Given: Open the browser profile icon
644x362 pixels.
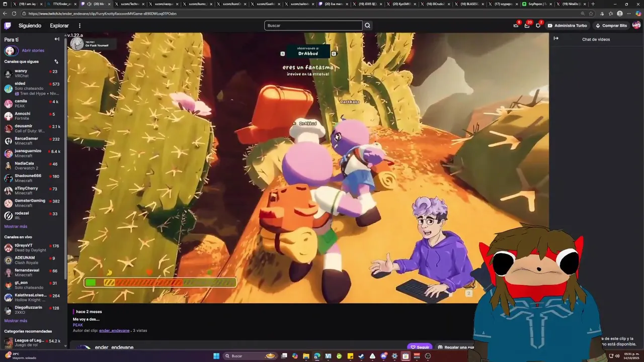Looking at the screenshot, I should click(x=620, y=14).
